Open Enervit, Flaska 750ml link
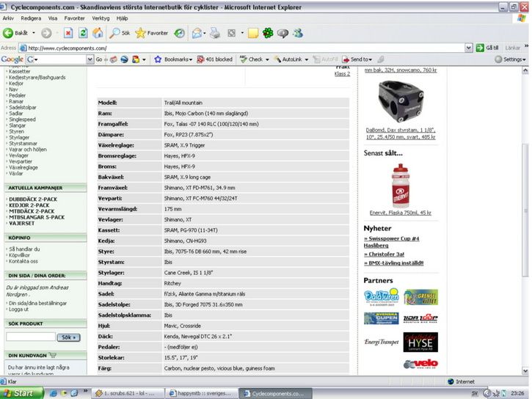532x399 pixels. coord(401,213)
